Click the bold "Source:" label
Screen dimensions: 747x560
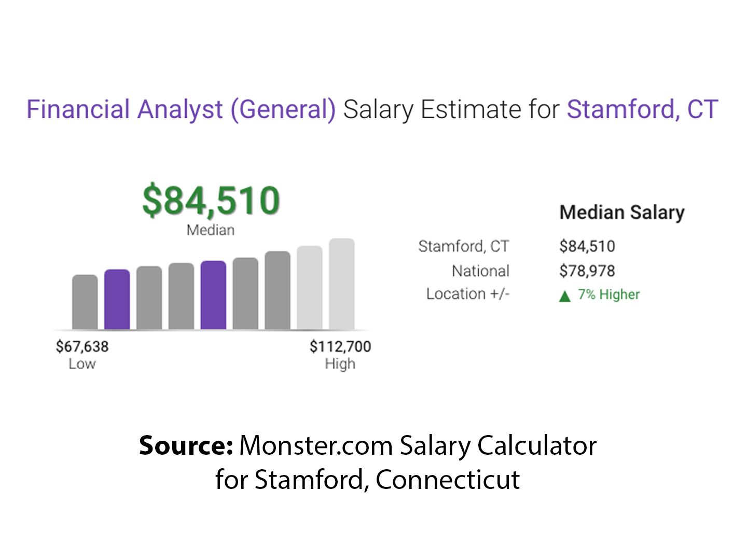[x=186, y=445]
